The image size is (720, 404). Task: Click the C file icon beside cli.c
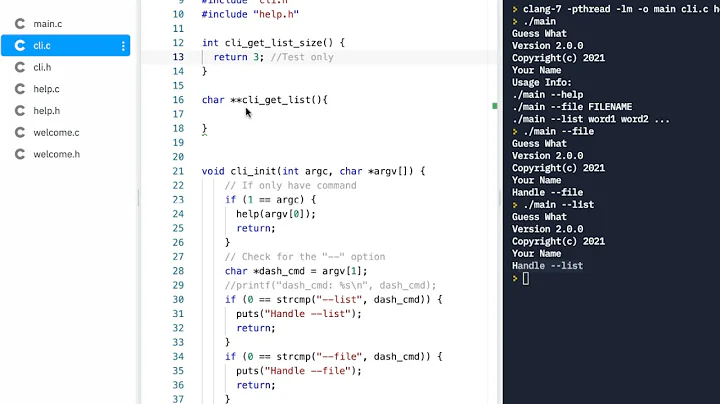tap(20, 45)
